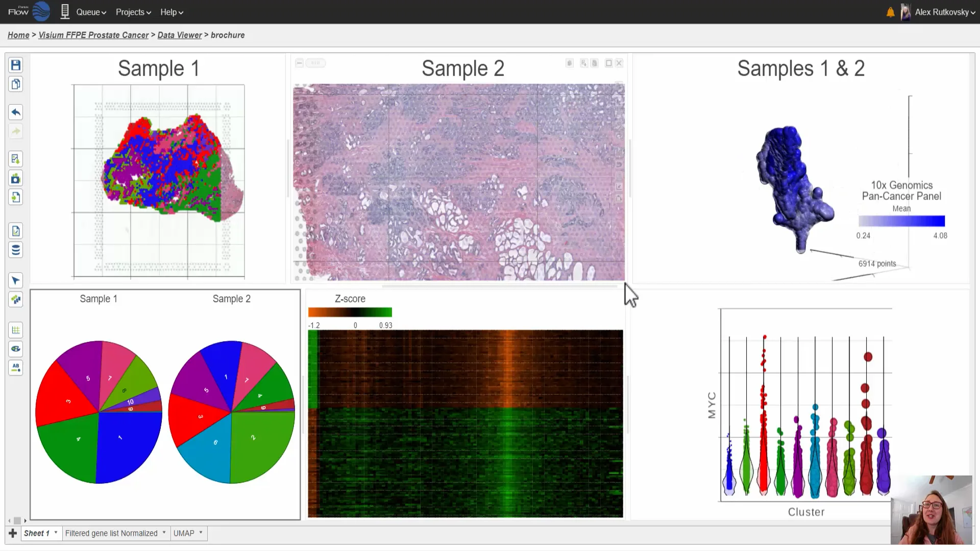Screen dimensions: 980x551
Task: Click the Undo arrow icon
Action: coord(16,112)
